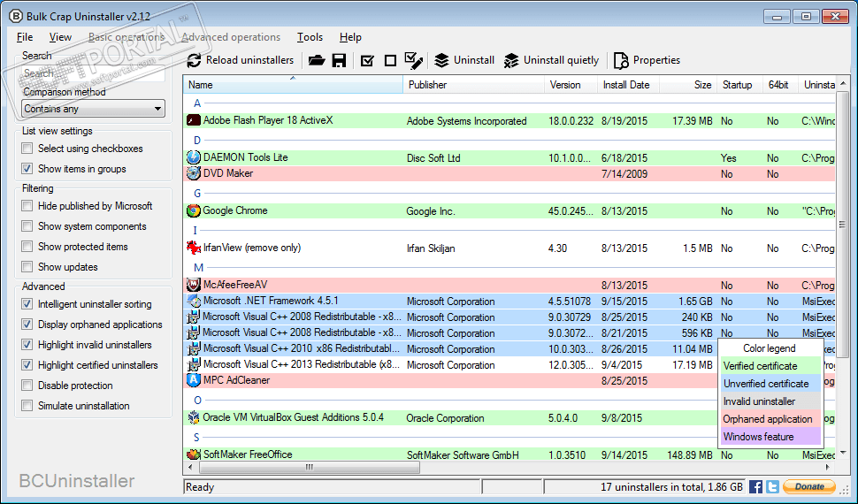Viewport: 858px width, 504px height.
Task: Enable Hide published by Microsoft
Action: [x=27, y=206]
